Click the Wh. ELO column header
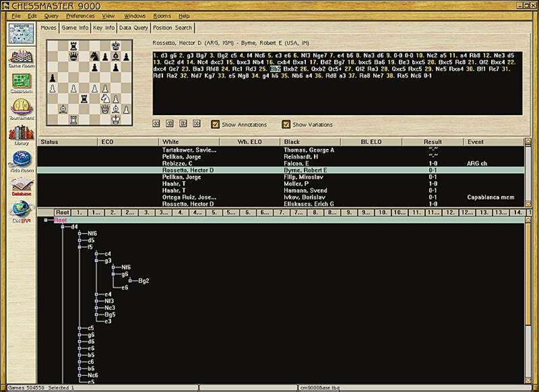The image size is (539, 392). pos(249,142)
